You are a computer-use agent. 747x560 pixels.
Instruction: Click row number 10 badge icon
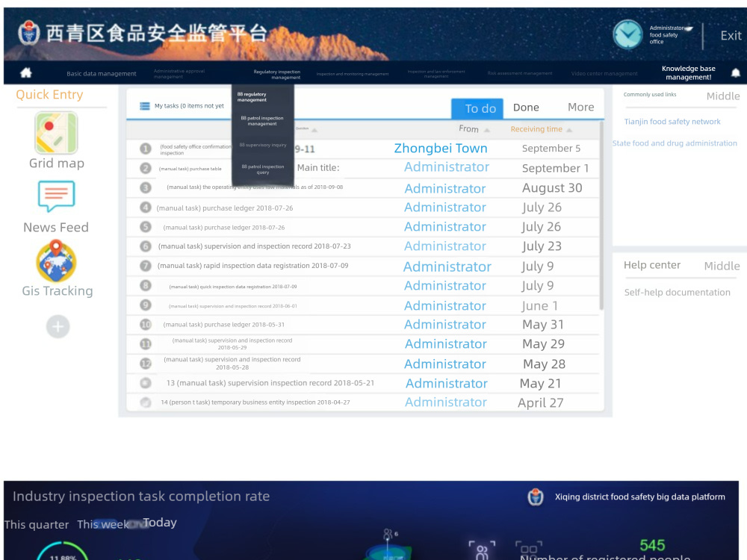point(146,324)
